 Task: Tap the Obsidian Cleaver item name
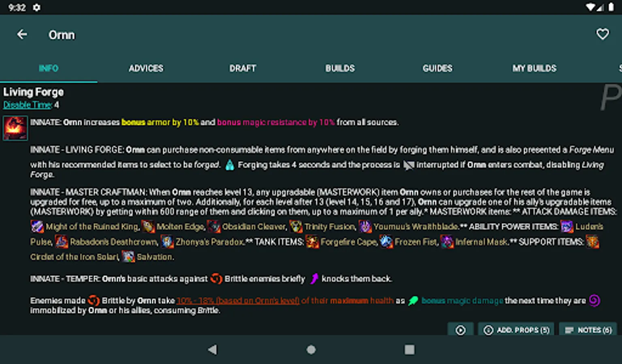(254, 226)
